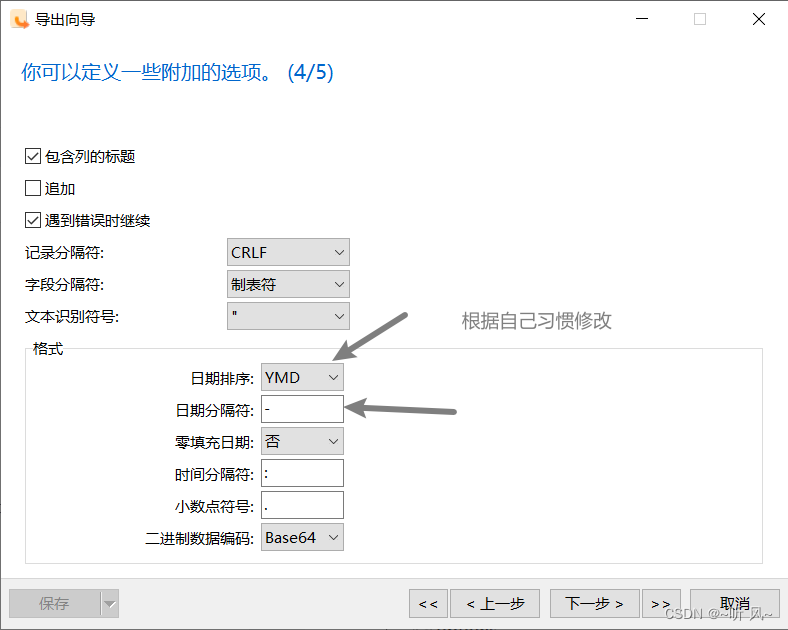Close the 导出向导 window
The height and width of the screenshot is (630, 788).
point(759,19)
